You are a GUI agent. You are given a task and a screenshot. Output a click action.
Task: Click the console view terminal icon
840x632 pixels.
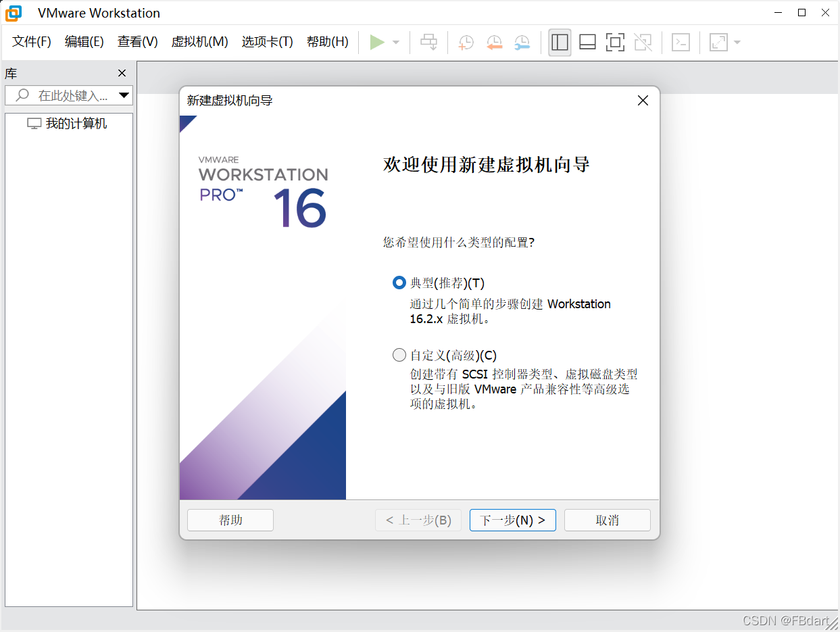pyautogui.click(x=681, y=42)
